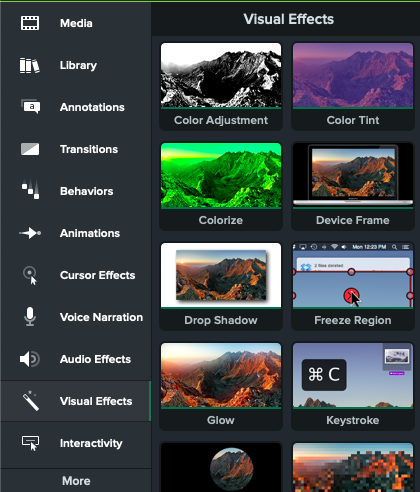Choose the Colorize effect thumbnail
The image size is (420, 492).
(x=221, y=175)
